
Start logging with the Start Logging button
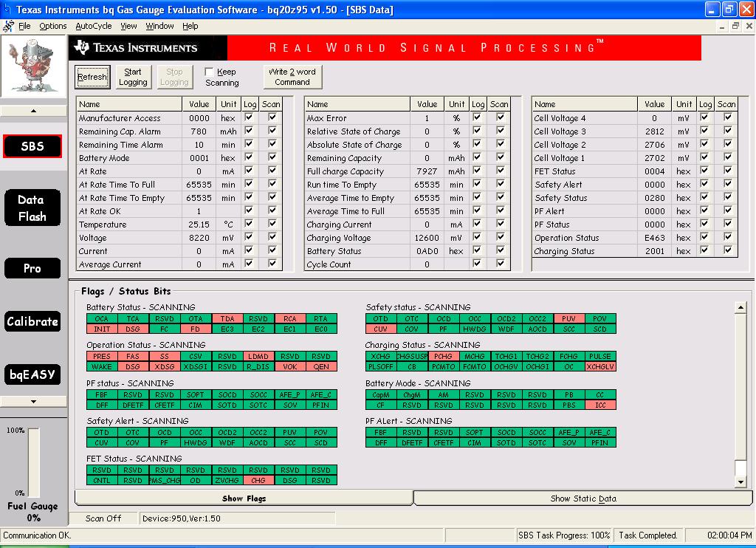pyautogui.click(x=133, y=78)
